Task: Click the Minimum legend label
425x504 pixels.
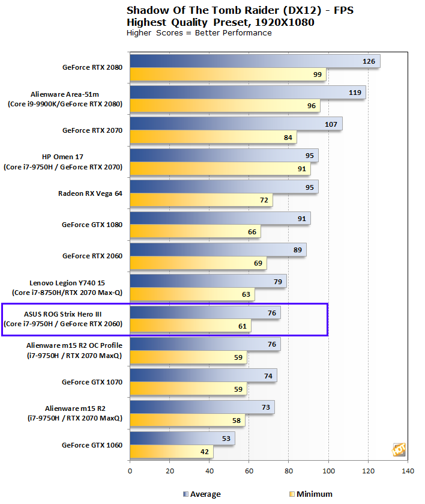Action: coord(315,494)
